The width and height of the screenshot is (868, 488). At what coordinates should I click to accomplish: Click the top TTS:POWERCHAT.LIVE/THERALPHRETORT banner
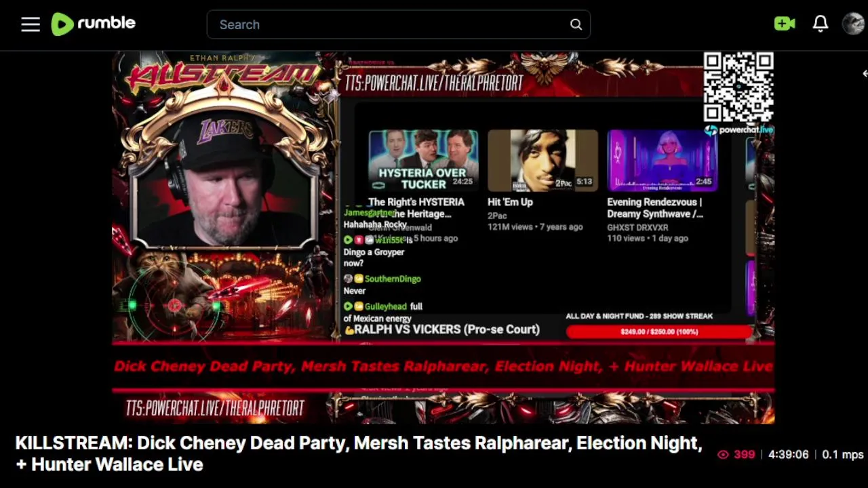pos(434,83)
